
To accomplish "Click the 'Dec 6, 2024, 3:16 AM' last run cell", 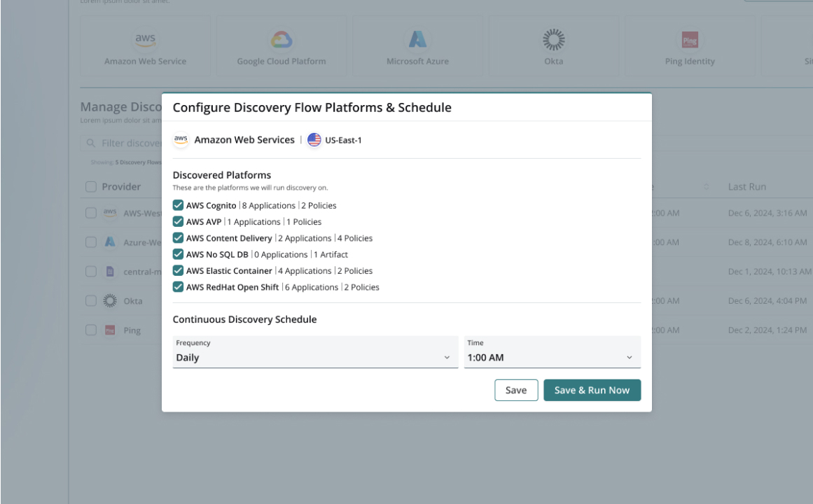I will tap(767, 213).
